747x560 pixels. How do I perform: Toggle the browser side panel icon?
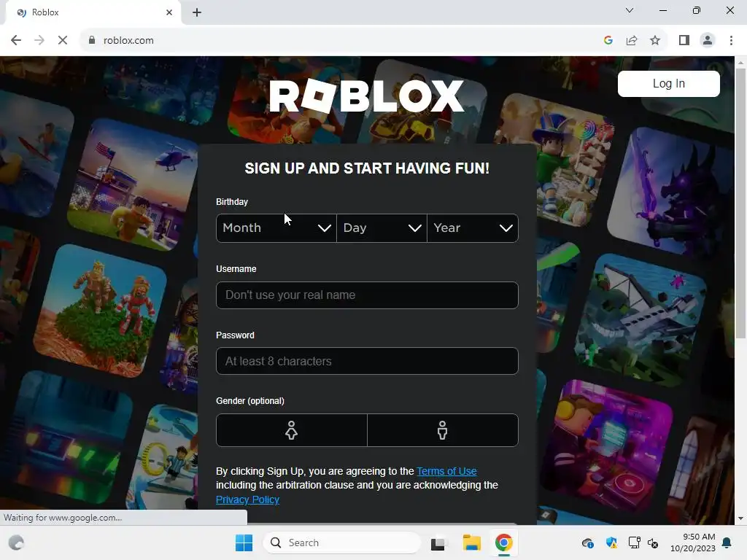click(684, 41)
